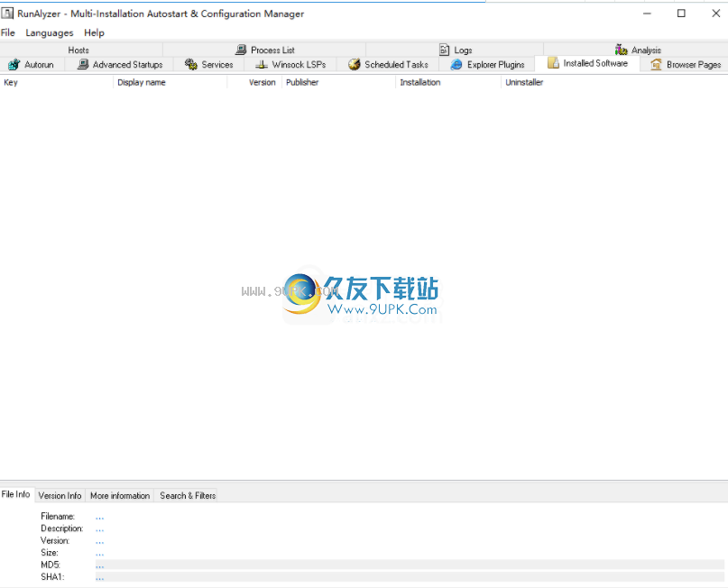
Task: Switch to the Logs tab
Action: [x=456, y=51]
